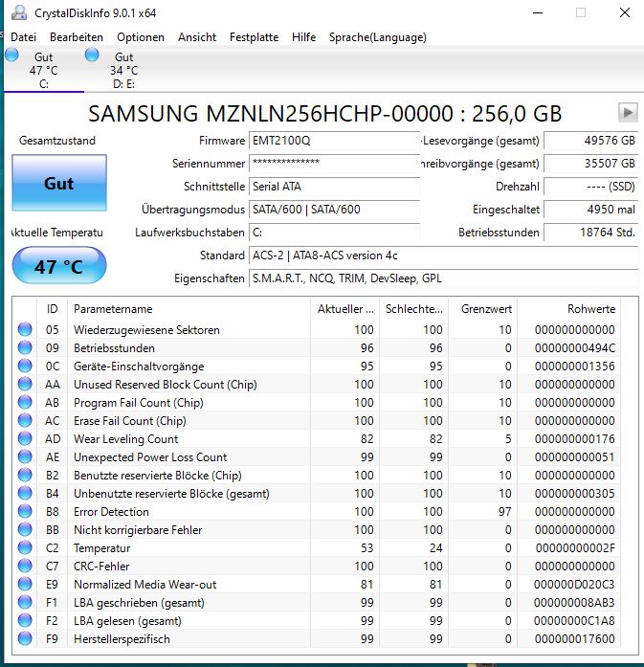Click status orb for Geräte-Einschaltvorgänge
This screenshot has height=667, width=644.
click(x=25, y=366)
